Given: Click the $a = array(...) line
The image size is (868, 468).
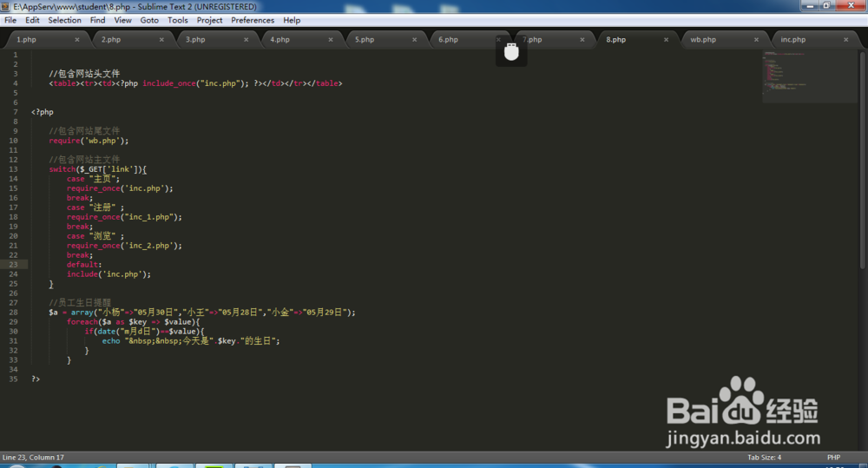Looking at the screenshot, I should [202, 313].
